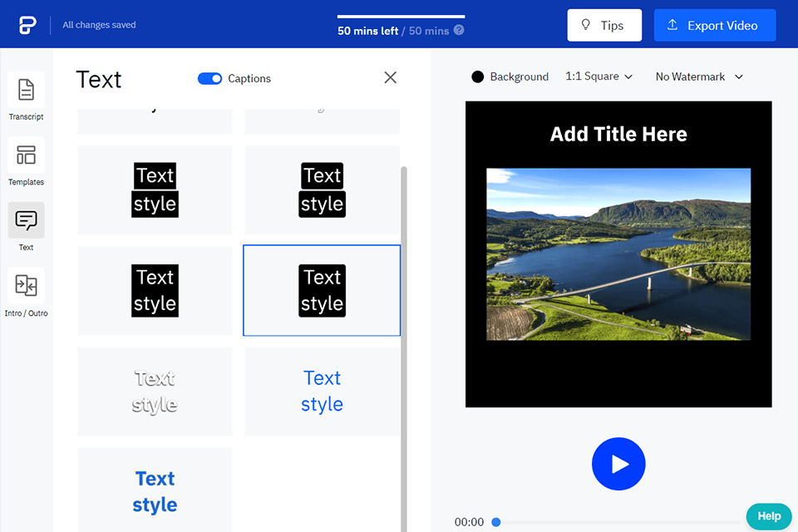
Task: Click the All changes saved status
Action: 99,24
